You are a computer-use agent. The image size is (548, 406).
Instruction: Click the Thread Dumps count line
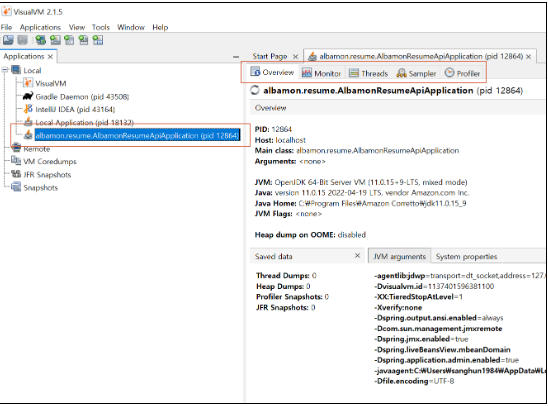click(286, 275)
